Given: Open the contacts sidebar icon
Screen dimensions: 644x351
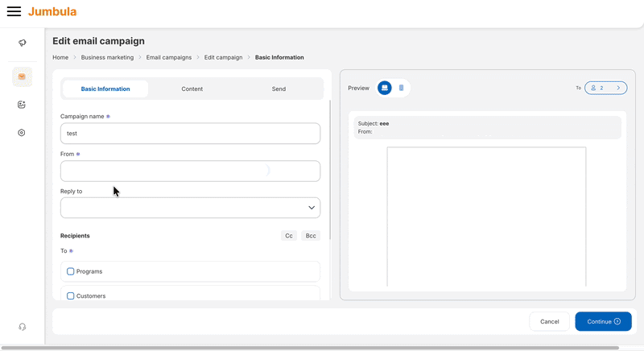Looking at the screenshot, I should pyautogui.click(x=23, y=105).
